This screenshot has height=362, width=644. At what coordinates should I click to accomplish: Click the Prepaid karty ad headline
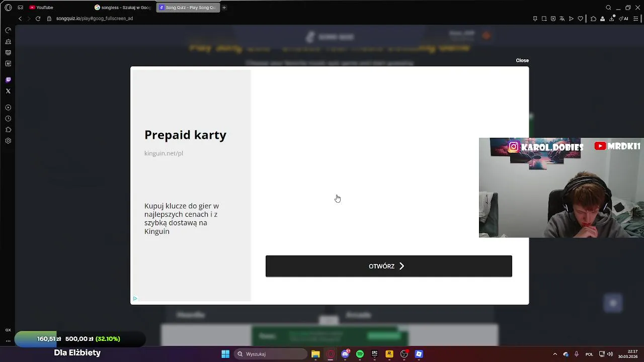tap(185, 135)
